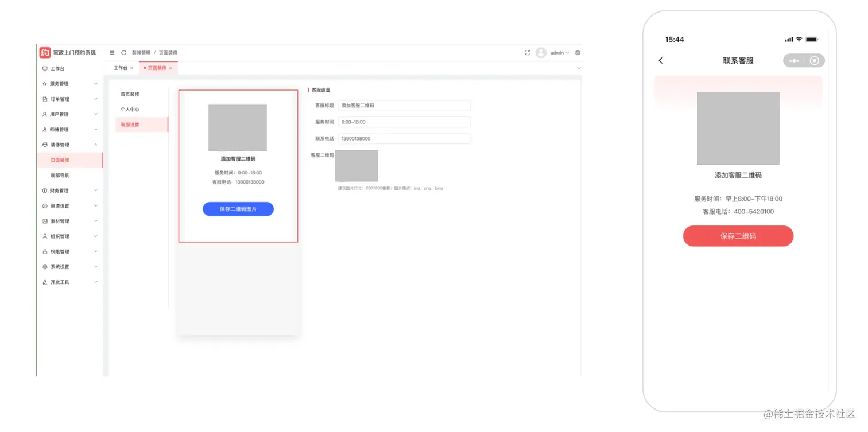Click the 系统设置 gear icon in sidebar
Image resolution: width=868 pixels, height=432 pixels.
(45, 267)
